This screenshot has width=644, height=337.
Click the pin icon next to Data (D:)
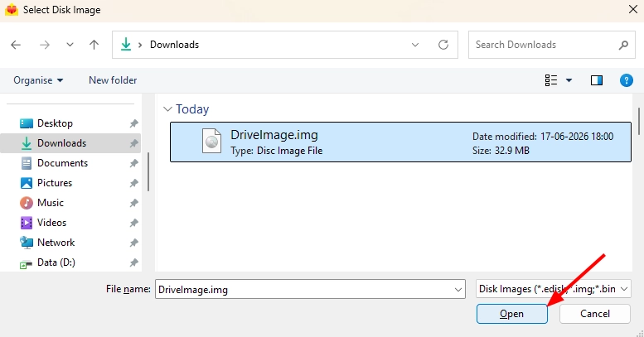coord(134,262)
